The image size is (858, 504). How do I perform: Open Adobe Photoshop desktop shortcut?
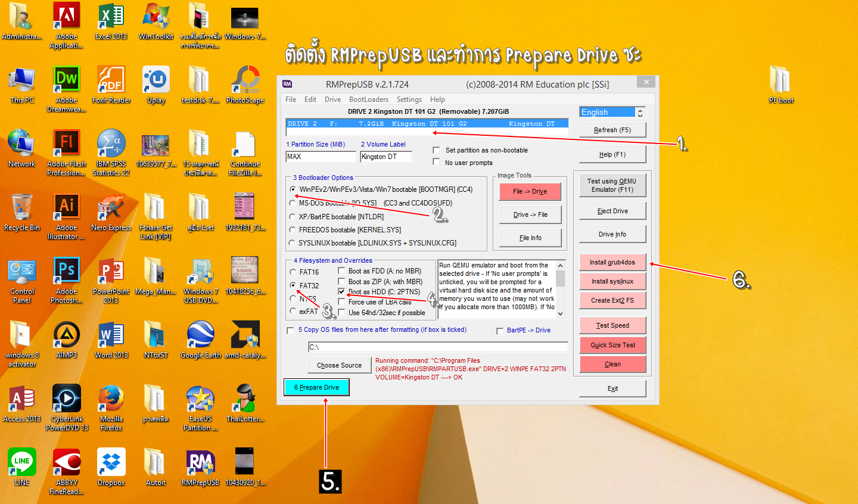pyautogui.click(x=67, y=281)
